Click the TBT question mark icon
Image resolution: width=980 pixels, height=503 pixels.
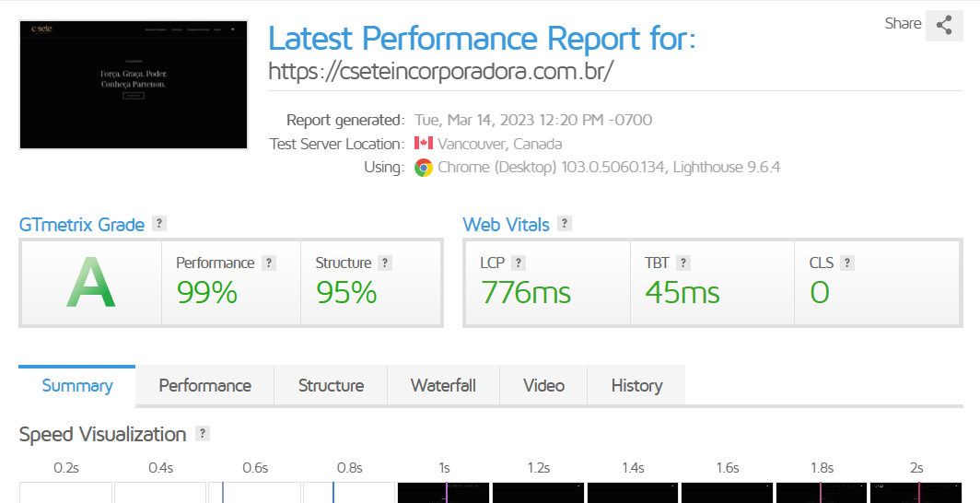click(683, 263)
